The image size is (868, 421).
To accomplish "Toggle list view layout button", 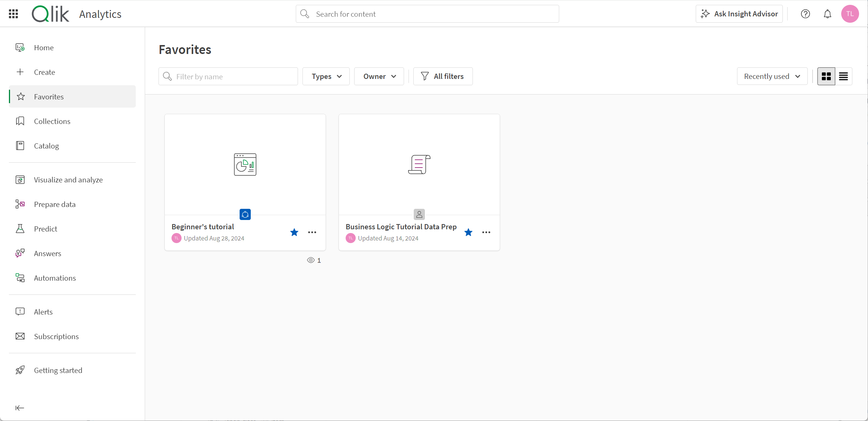I will click(844, 76).
